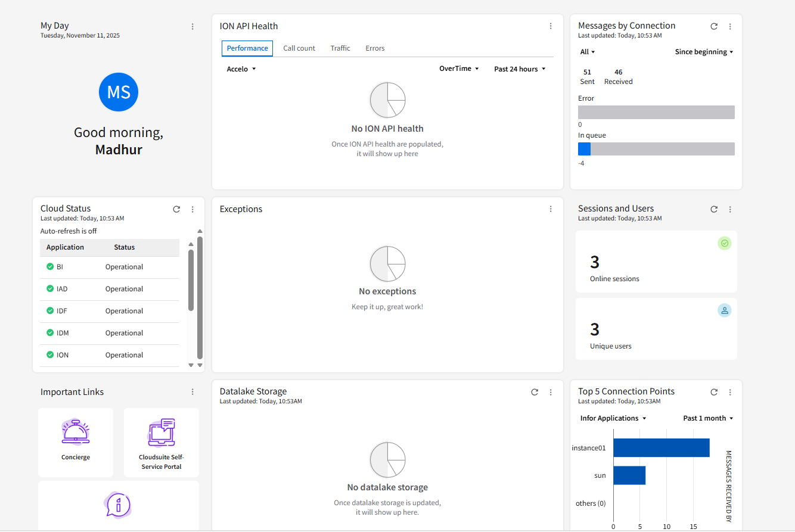Refresh the Sessions and Users widget
This screenshot has height=532, width=795.
[713, 209]
